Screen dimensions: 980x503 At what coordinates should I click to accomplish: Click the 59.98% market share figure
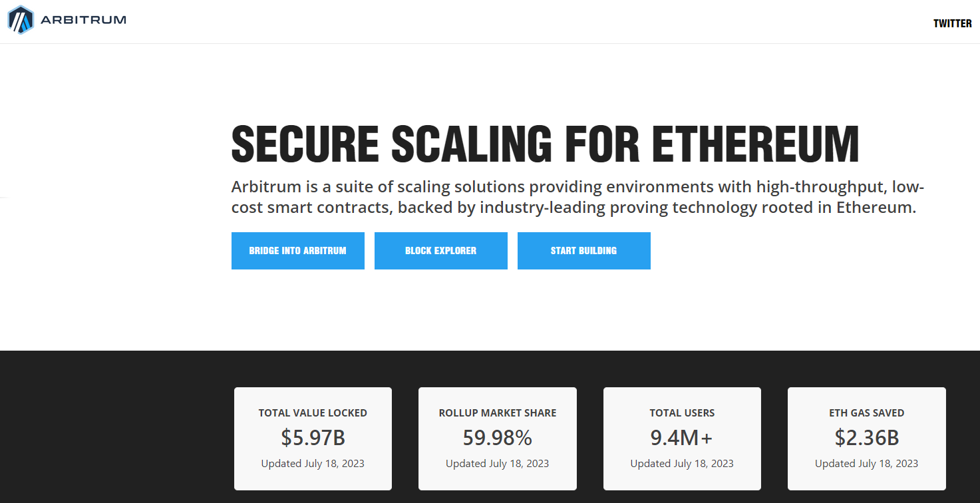(498, 438)
